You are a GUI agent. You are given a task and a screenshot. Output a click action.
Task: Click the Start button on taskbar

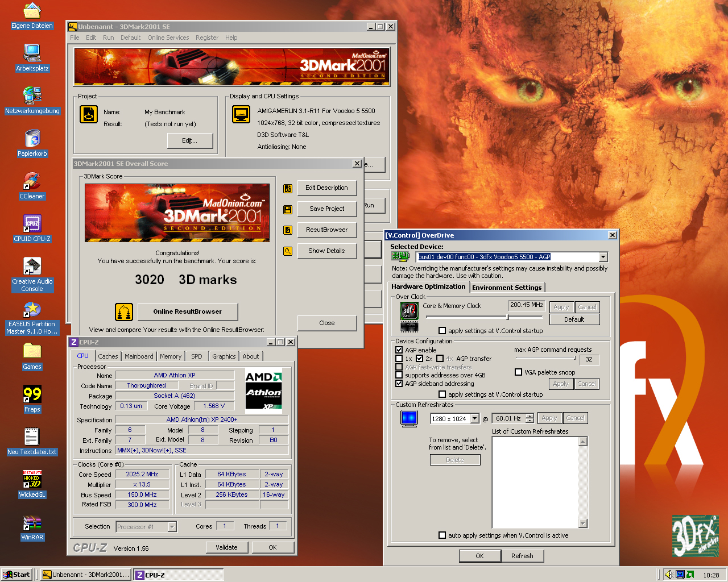pos(16,575)
